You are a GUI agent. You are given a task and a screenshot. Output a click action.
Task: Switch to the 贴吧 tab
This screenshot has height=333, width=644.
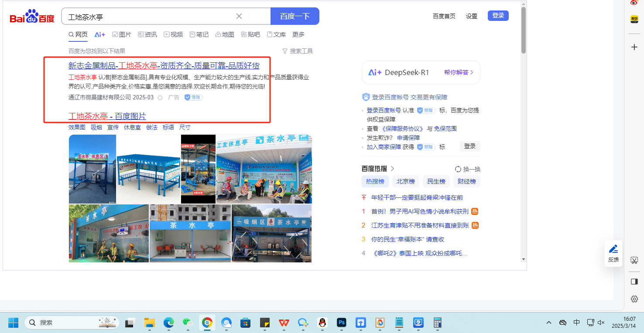(250, 34)
